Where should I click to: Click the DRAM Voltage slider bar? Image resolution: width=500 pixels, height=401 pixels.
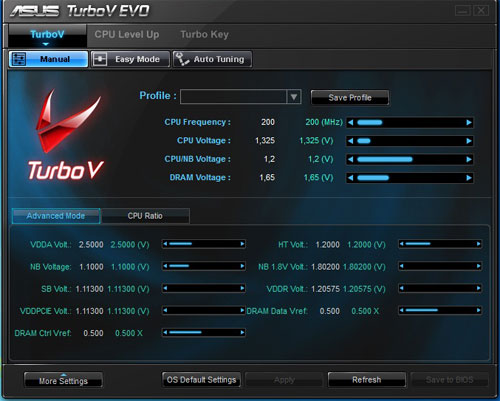pos(410,178)
